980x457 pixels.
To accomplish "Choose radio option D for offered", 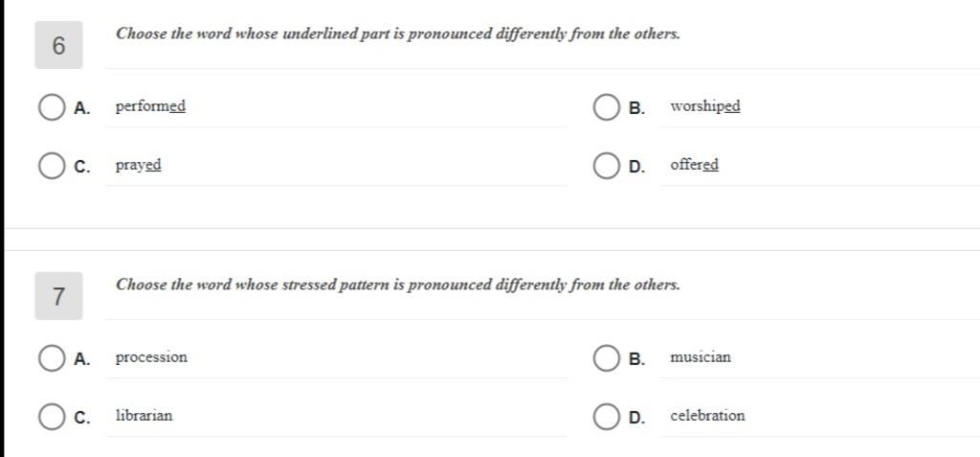I will click(x=606, y=166).
